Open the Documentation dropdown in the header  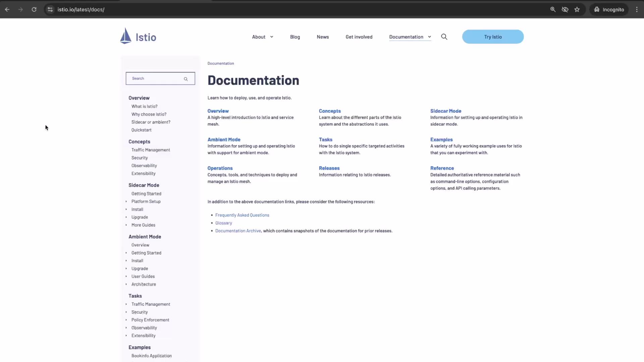pyautogui.click(x=410, y=37)
